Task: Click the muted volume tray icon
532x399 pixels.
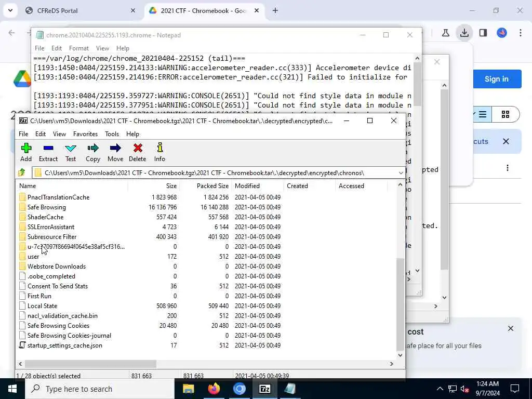Action: [465, 389]
